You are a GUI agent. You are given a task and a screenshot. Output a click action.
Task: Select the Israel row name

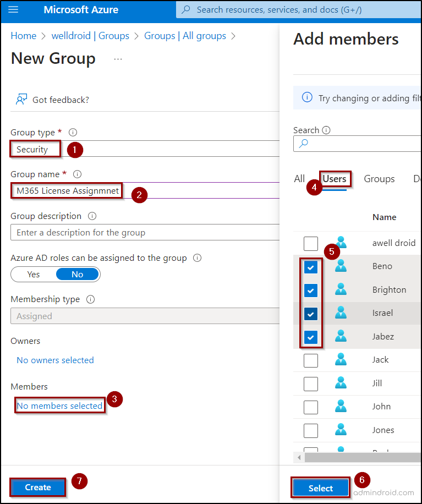coord(382,313)
